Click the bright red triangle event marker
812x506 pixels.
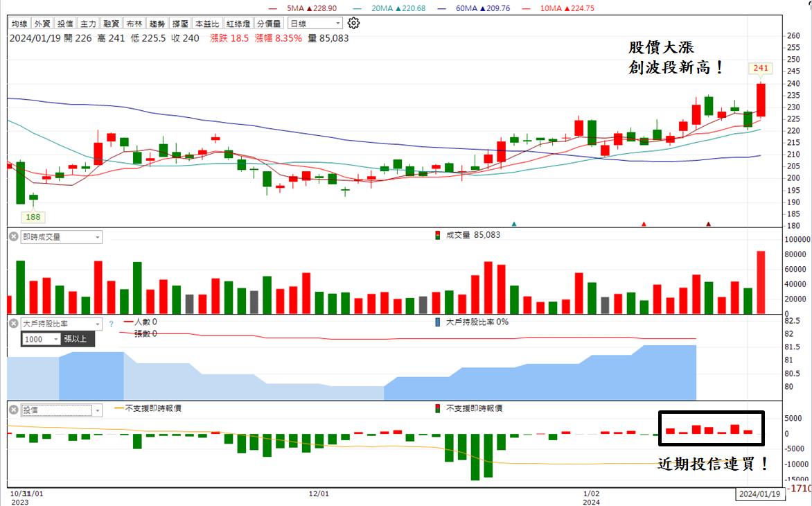pos(644,224)
